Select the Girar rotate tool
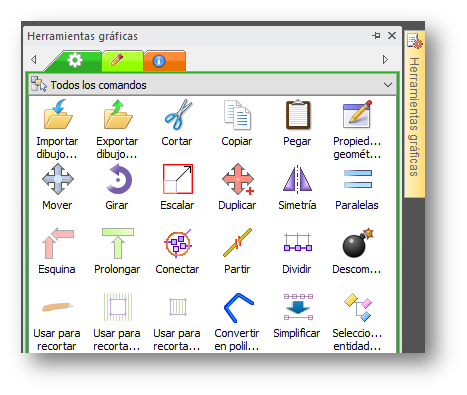The image size is (467, 395). [x=118, y=180]
